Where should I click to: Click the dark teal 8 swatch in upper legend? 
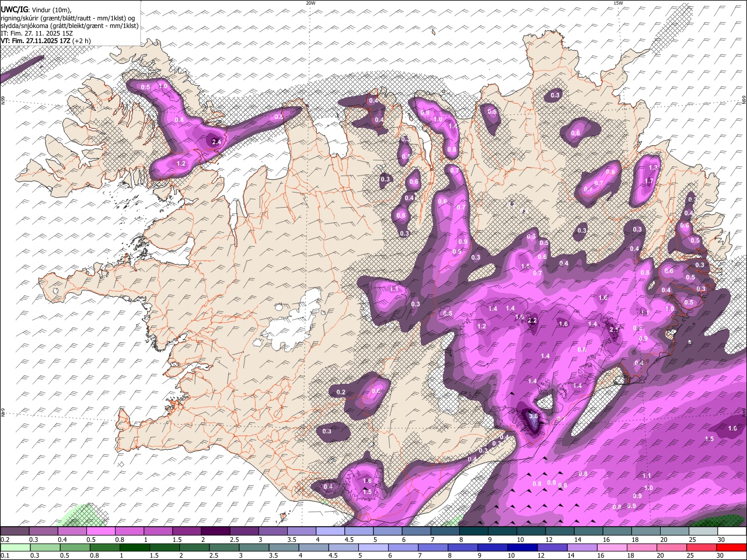point(473,531)
